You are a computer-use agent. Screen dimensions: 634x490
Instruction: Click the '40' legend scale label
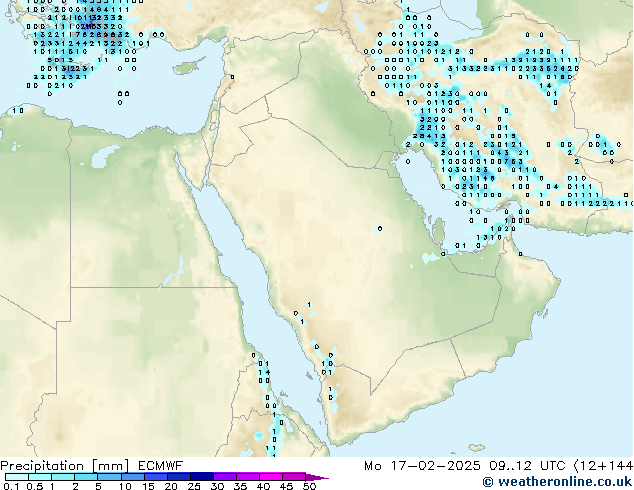[264, 486]
